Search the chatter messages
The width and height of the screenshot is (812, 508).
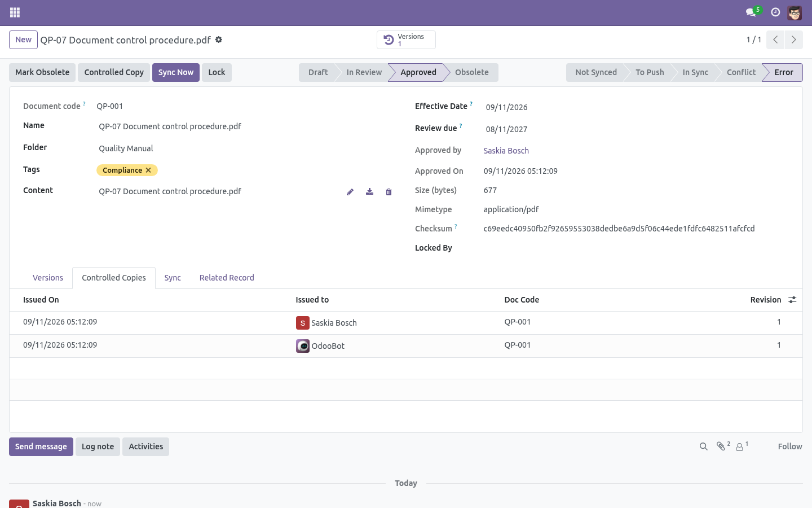[x=703, y=446]
